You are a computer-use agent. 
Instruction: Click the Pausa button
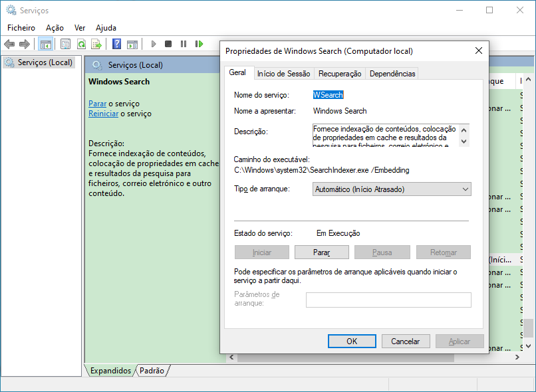pos(382,252)
